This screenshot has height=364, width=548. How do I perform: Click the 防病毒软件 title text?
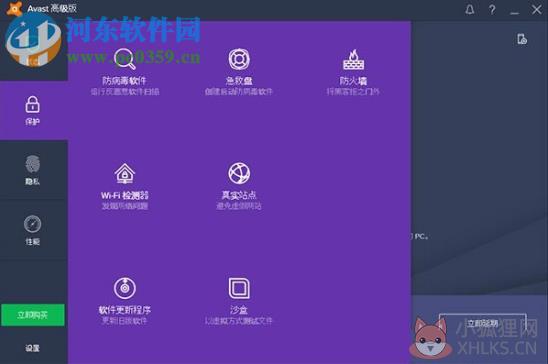[124, 81]
